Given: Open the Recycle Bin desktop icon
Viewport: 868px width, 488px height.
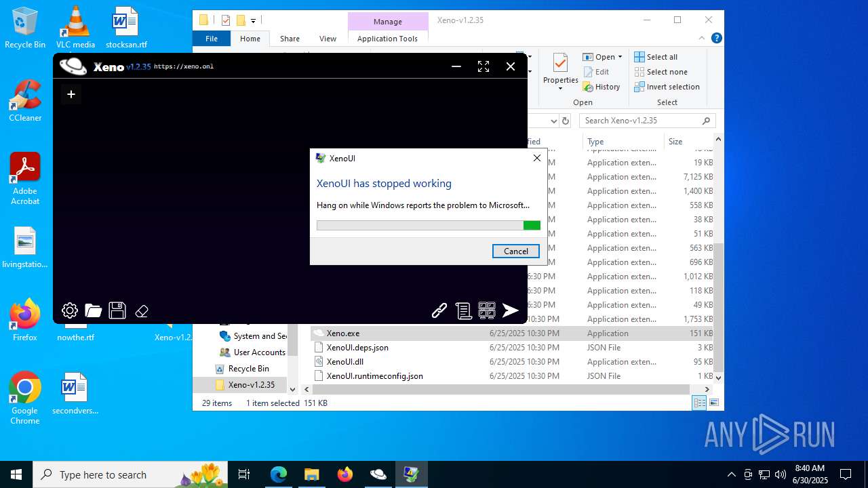Looking at the screenshot, I should click(25, 28).
